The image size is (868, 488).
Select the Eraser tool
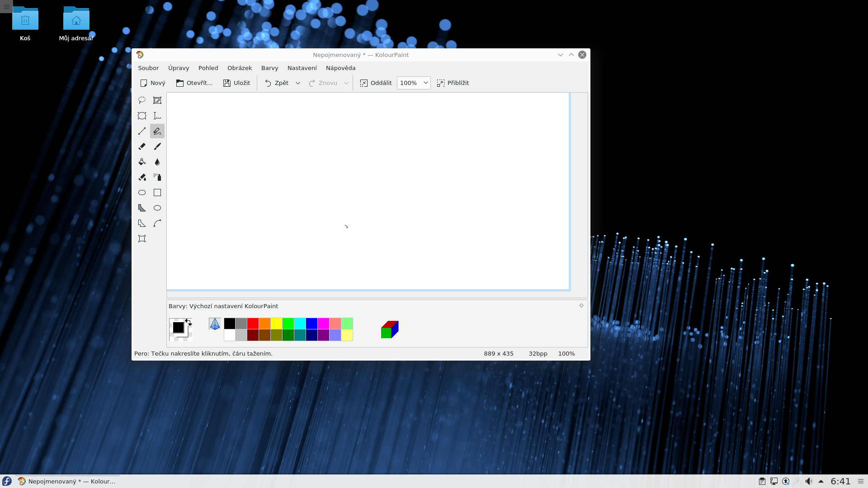(142, 146)
